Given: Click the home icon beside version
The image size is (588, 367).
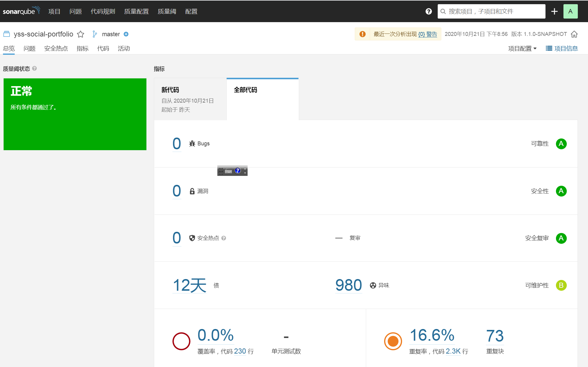Looking at the screenshot, I should 574,34.
